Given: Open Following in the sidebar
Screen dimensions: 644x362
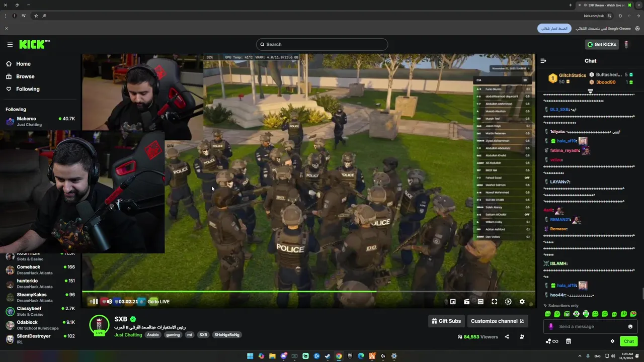Looking at the screenshot, I should pos(28,89).
